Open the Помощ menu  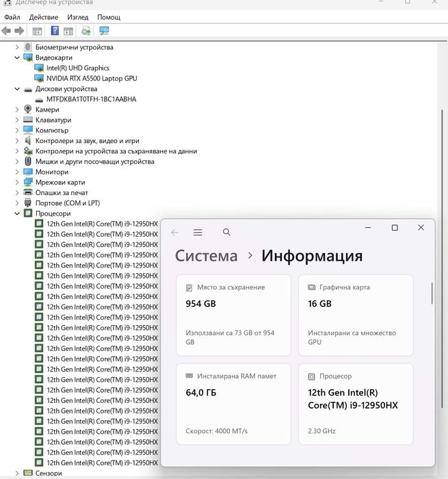click(109, 17)
